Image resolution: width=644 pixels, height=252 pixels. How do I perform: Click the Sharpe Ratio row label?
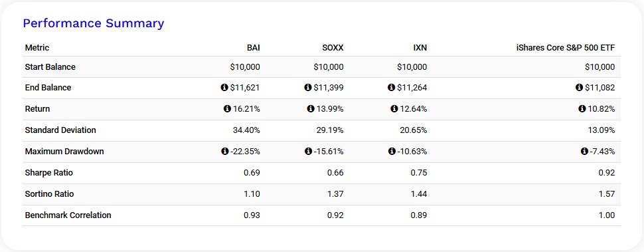click(x=49, y=173)
